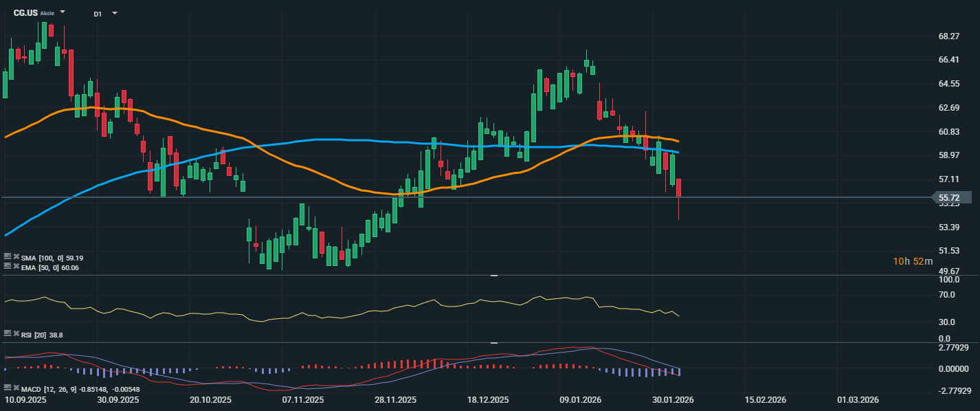Click the D1 interval label
The height and width of the screenshot is (411, 980).
98,13
